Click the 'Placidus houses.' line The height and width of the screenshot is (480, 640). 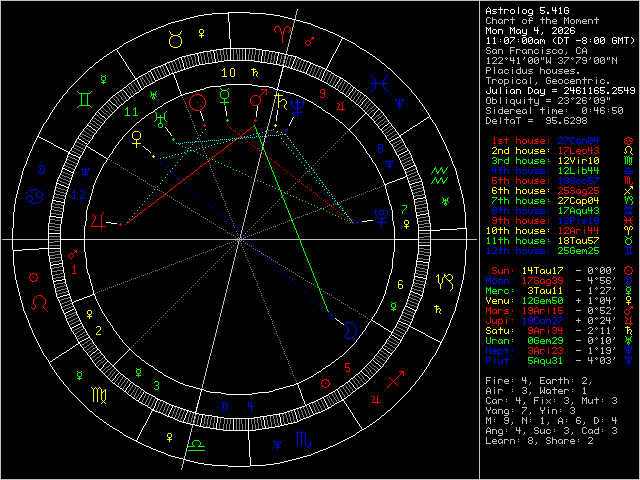(533, 71)
